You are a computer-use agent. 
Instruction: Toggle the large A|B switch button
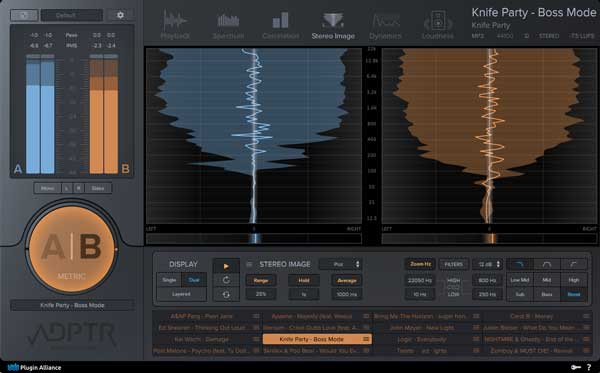[72, 249]
